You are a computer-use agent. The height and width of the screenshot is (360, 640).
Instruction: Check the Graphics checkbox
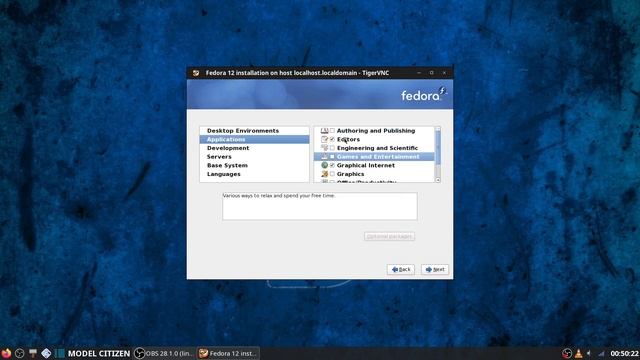point(332,174)
